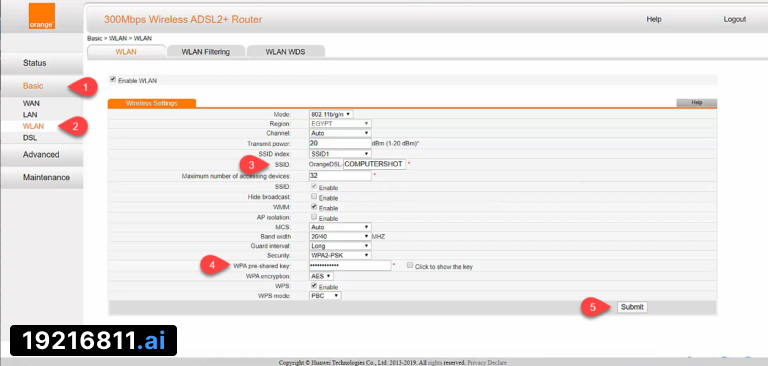Open the WLAN WDS tab

point(286,51)
